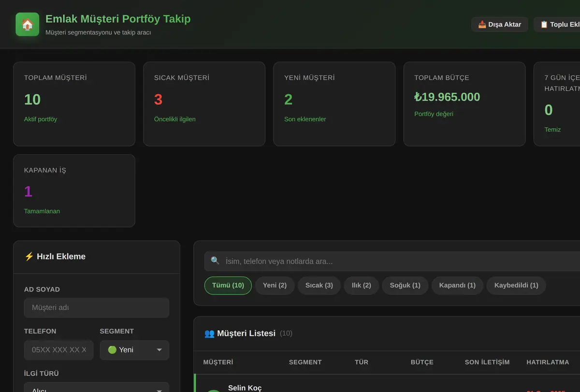Show Kapandı (1) customers

coord(457,285)
